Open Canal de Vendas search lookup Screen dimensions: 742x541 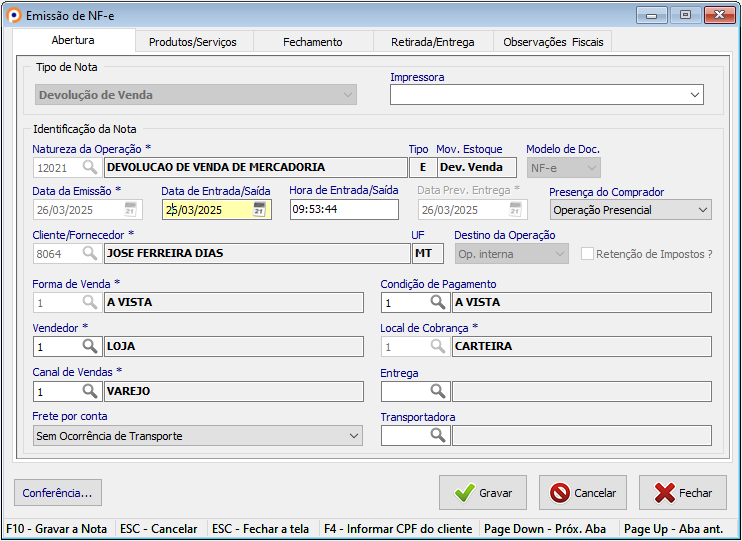89,391
